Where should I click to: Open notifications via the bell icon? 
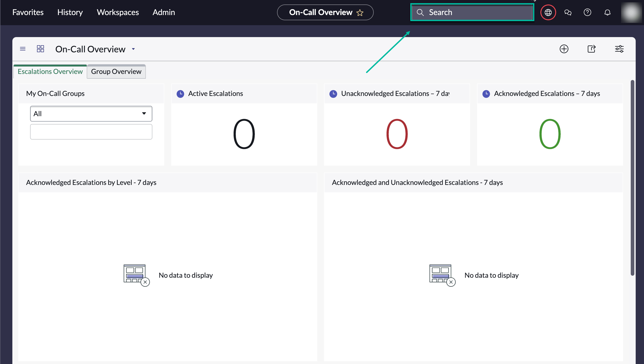608,12
